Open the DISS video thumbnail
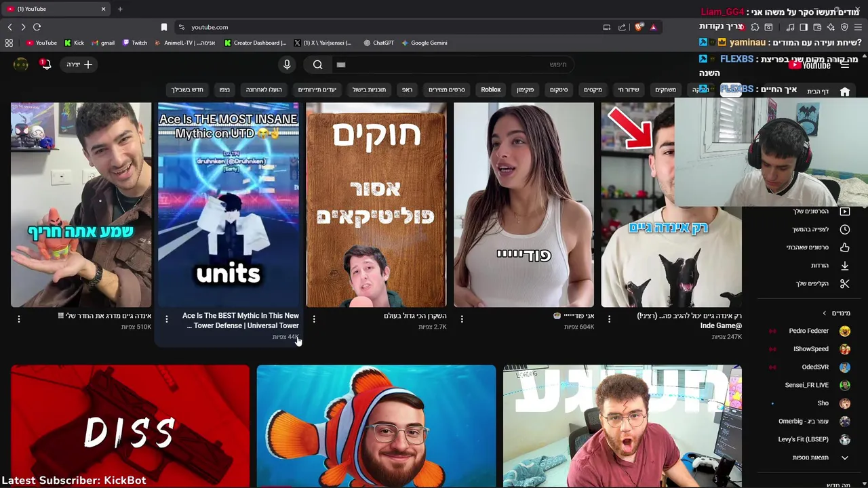 130,426
